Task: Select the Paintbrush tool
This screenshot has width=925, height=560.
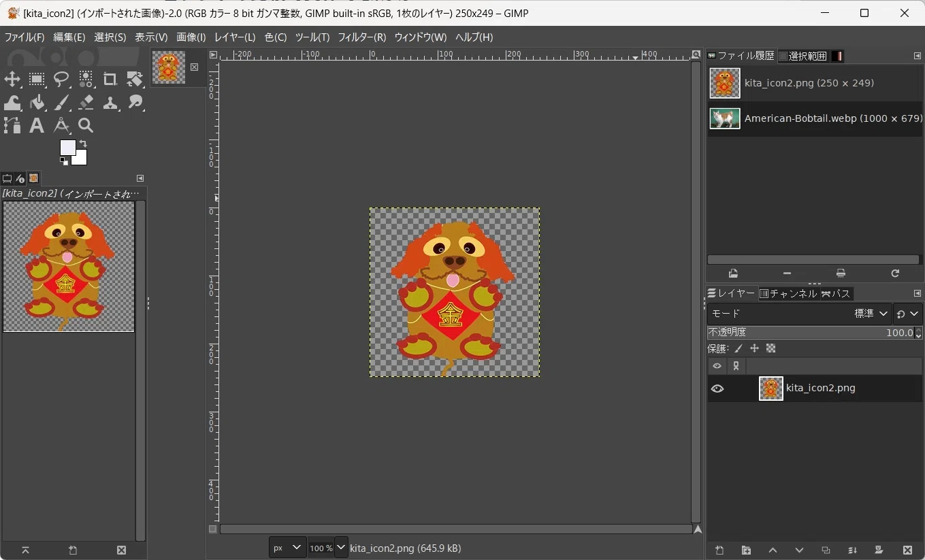Action: (x=61, y=103)
